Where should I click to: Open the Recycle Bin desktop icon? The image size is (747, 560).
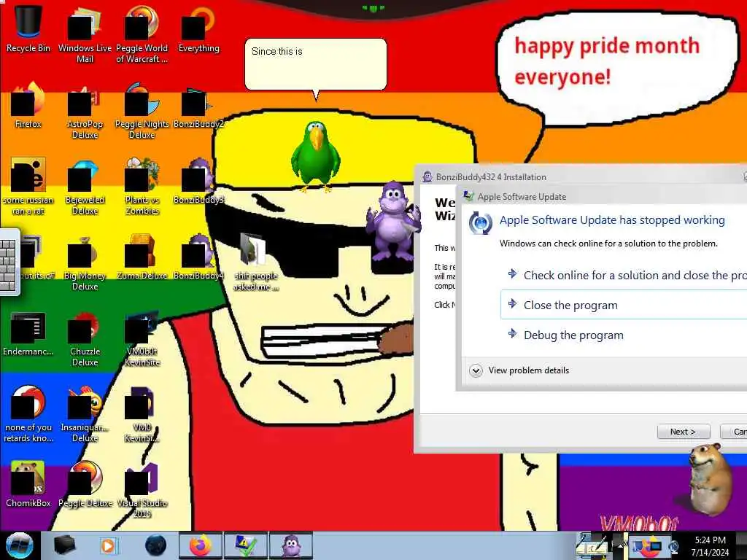point(28,28)
